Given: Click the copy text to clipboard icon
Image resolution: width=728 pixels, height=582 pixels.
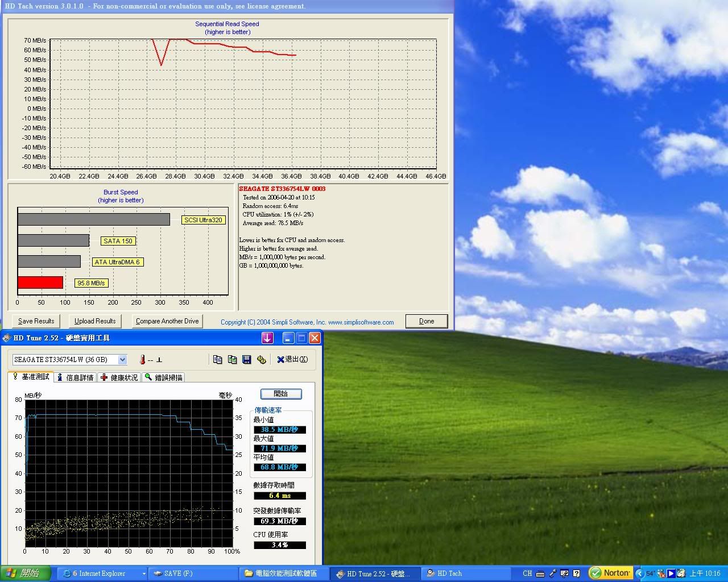Looking at the screenshot, I should click(217, 359).
